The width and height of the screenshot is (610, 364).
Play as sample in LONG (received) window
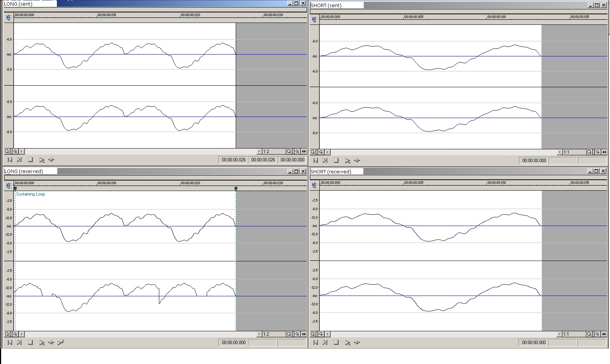[61, 343]
